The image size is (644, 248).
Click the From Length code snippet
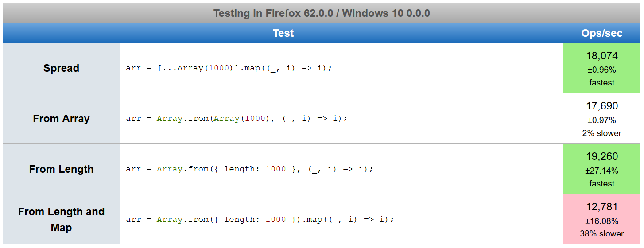point(250,169)
